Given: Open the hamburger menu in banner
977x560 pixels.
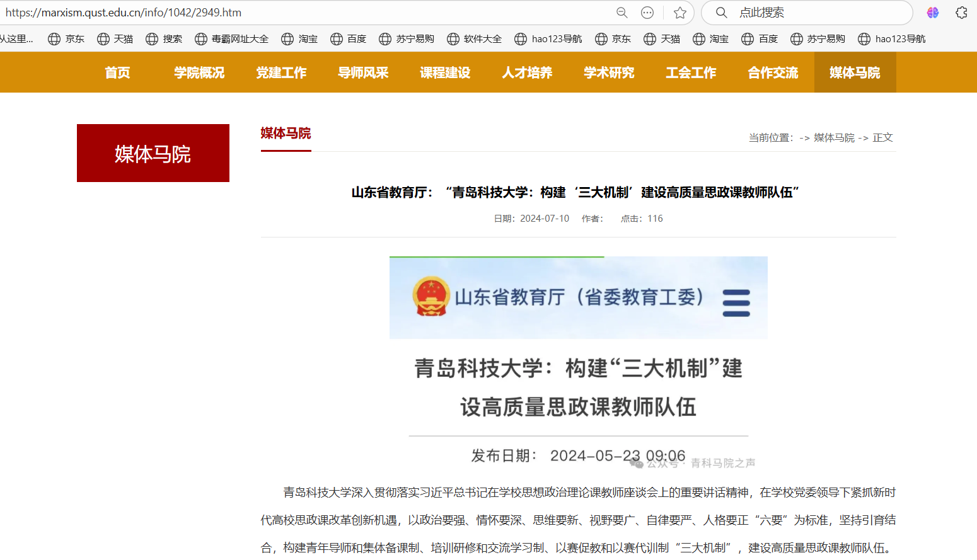Looking at the screenshot, I should (x=736, y=303).
